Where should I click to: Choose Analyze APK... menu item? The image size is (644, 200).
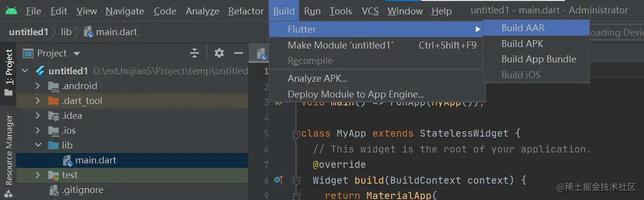[377, 78]
